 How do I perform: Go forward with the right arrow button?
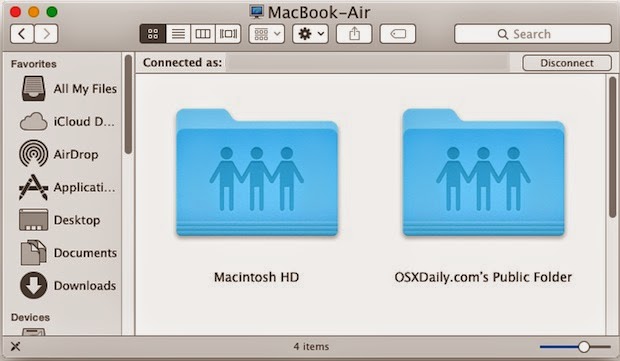coord(46,34)
